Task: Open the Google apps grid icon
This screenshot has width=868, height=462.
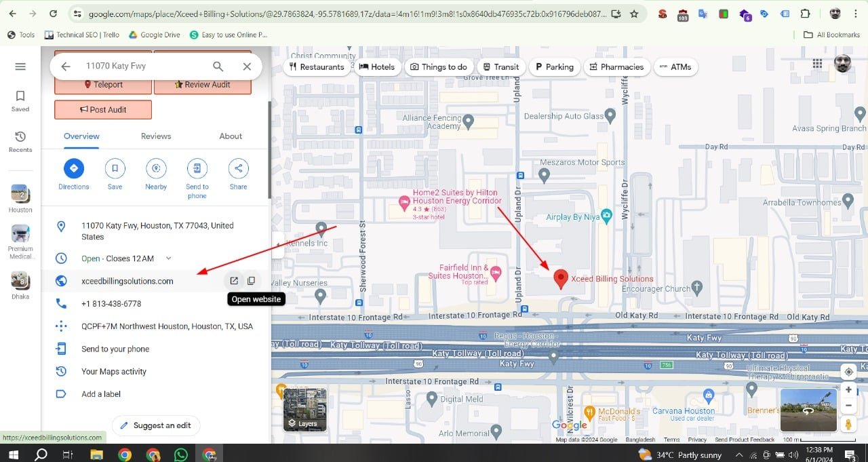Action: coord(817,64)
